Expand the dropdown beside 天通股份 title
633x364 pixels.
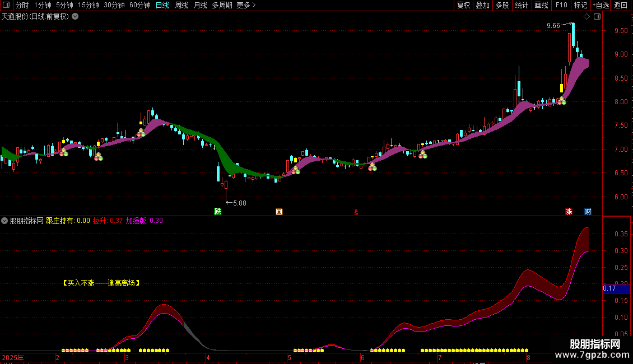(75, 17)
